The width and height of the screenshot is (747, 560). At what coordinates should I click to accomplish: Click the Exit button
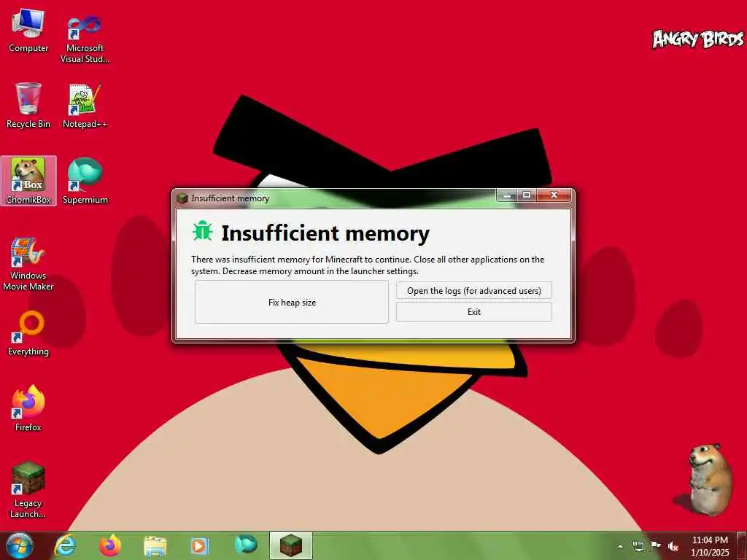point(474,312)
